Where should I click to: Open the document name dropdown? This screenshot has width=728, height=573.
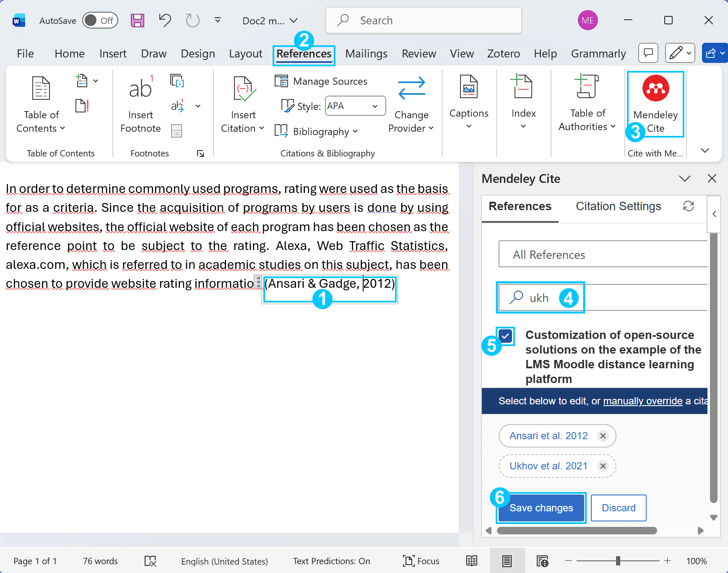pyautogui.click(x=294, y=21)
